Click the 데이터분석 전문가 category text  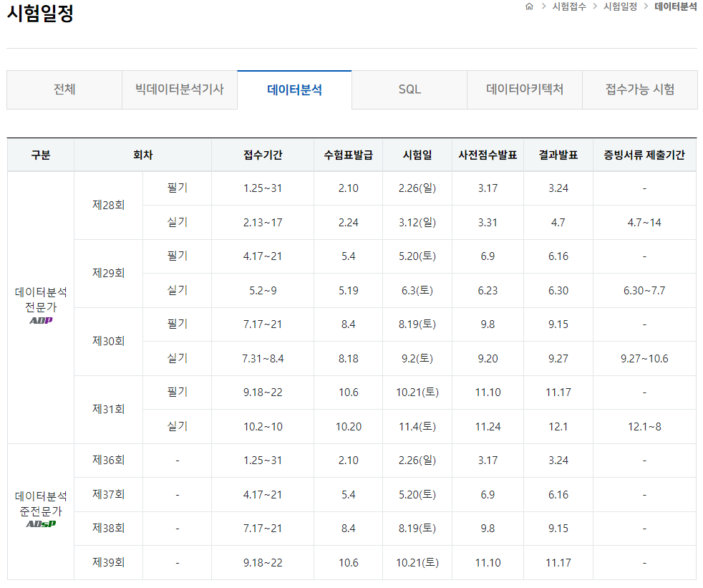pos(41,299)
